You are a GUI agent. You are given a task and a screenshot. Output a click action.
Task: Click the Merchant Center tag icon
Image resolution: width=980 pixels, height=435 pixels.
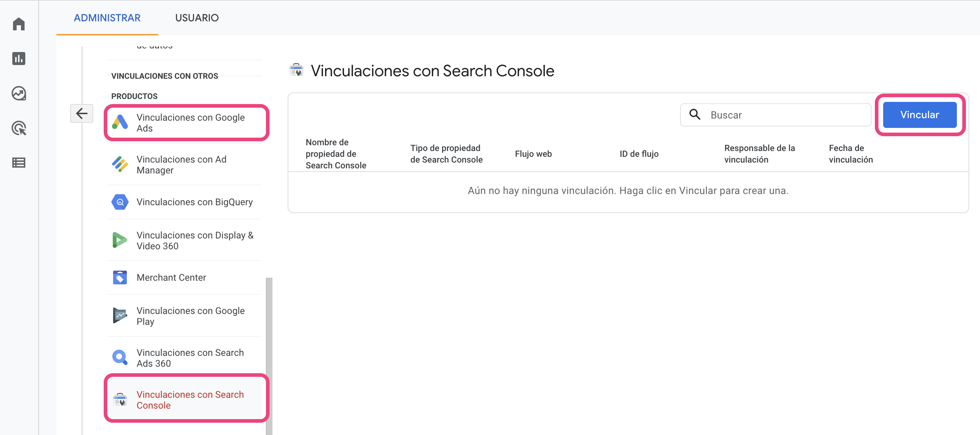[x=120, y=277]
